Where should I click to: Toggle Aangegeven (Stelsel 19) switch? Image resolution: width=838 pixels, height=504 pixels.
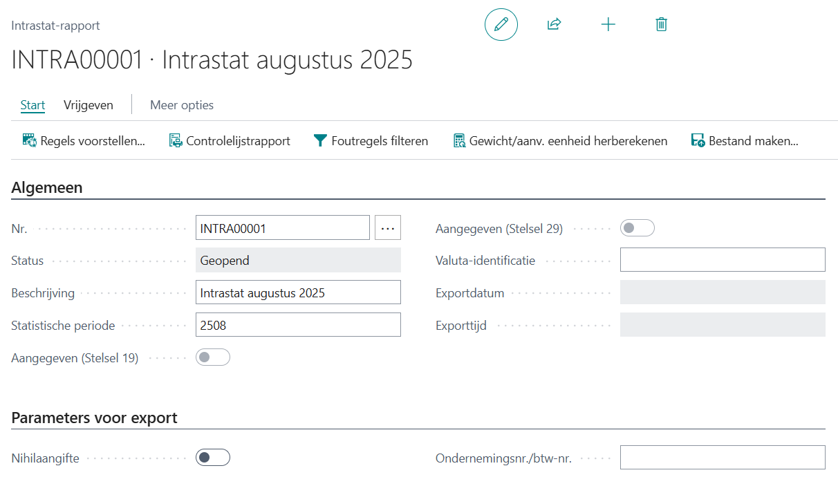coord(213,357)
